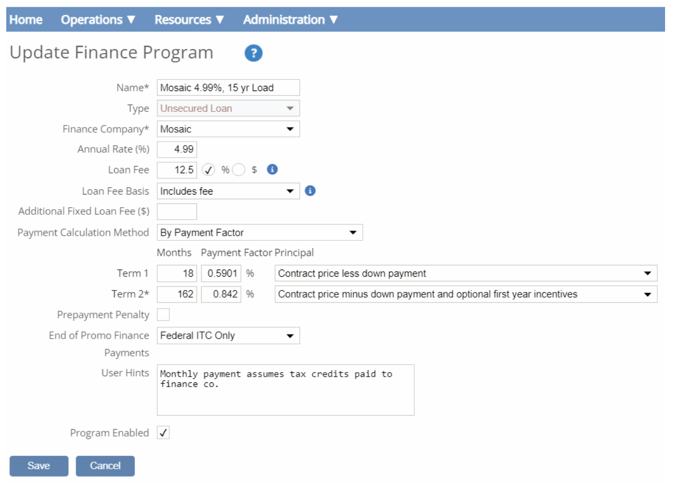688x488 pixels.
Task: Click the User Hints text area
Action: [x=285, y=390]
